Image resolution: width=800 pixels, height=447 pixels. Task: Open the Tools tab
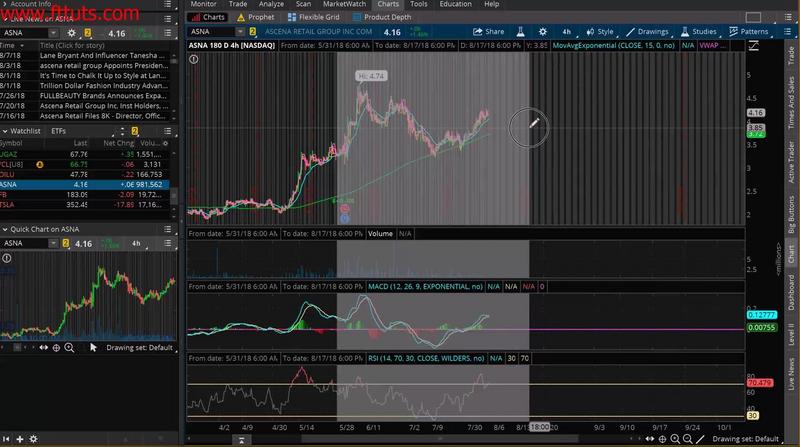pyautogui.click(x=418, y=4)
